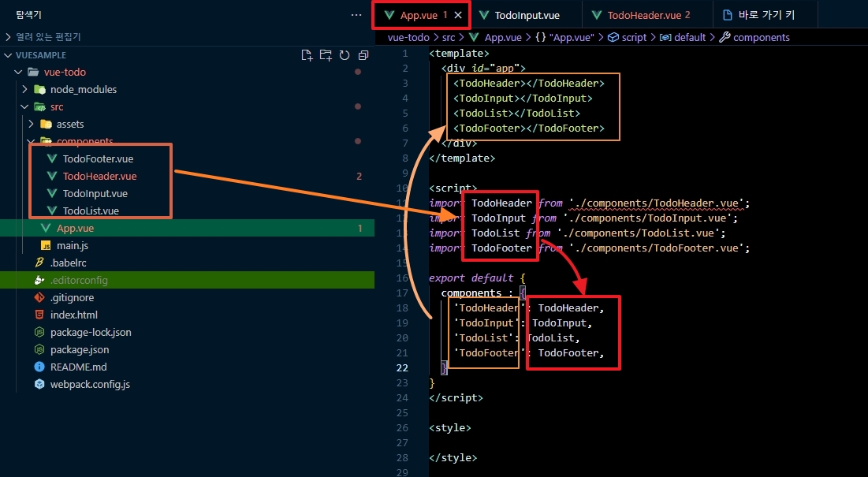The width and height of the screenshot is (868, 477).
Task: Click the JS icon beside main.js
Action: click(x=46, y=245)
